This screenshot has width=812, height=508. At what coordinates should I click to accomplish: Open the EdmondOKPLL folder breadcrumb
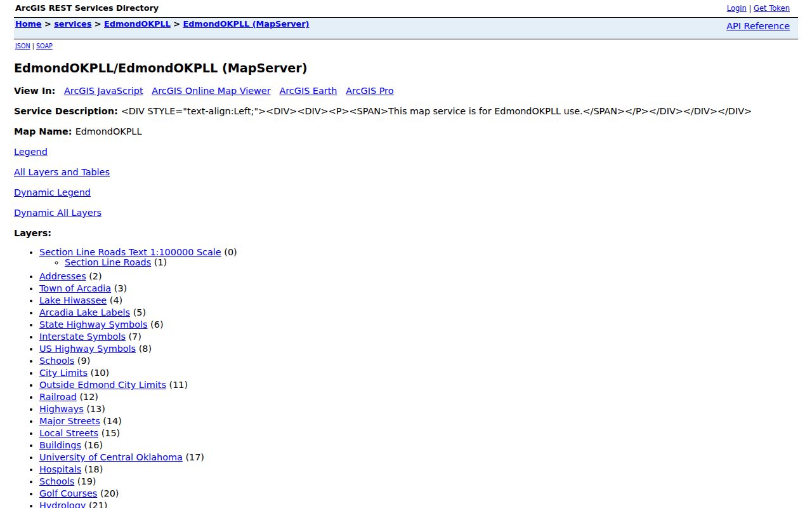coord(137,24)
